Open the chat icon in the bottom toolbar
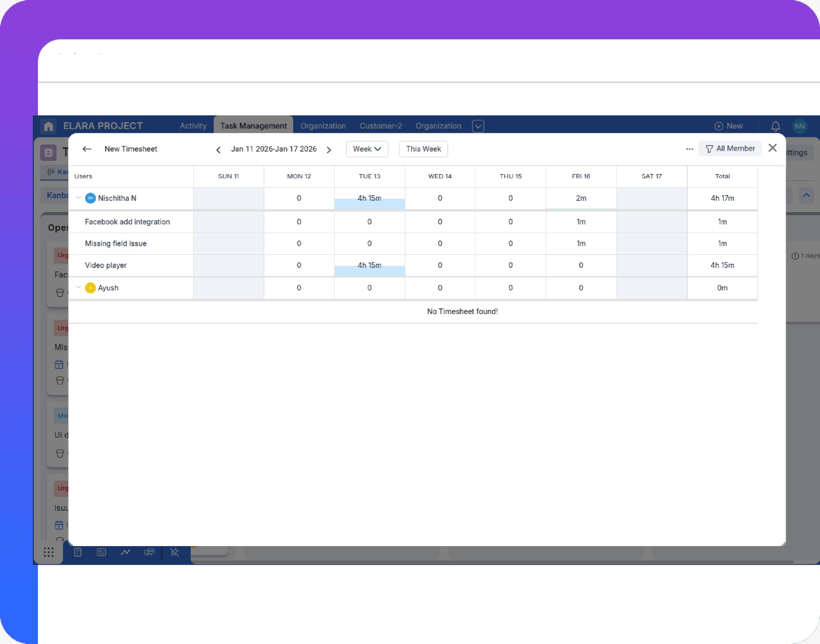 [x=149, y=552]
